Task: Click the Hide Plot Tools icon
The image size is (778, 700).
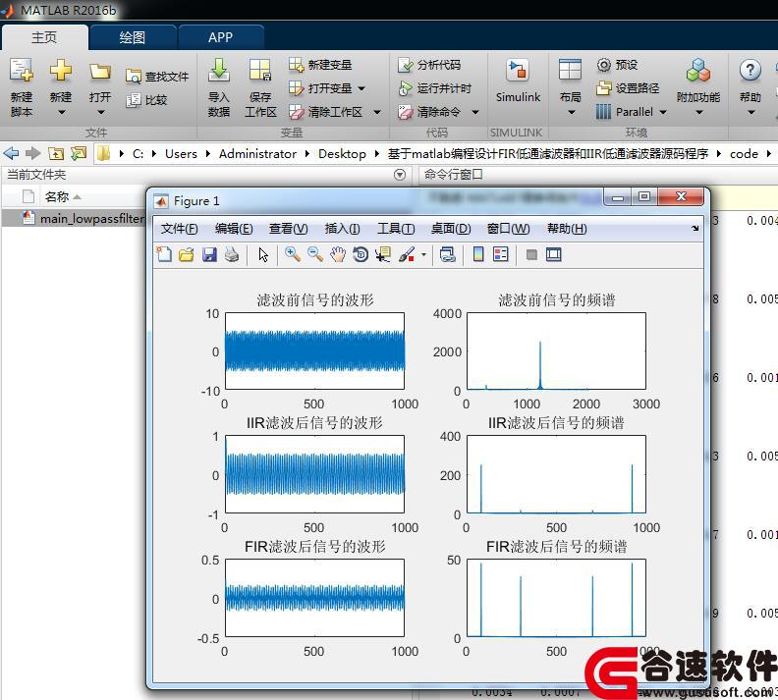Action: pyautogui.click(x=531, y=255)
